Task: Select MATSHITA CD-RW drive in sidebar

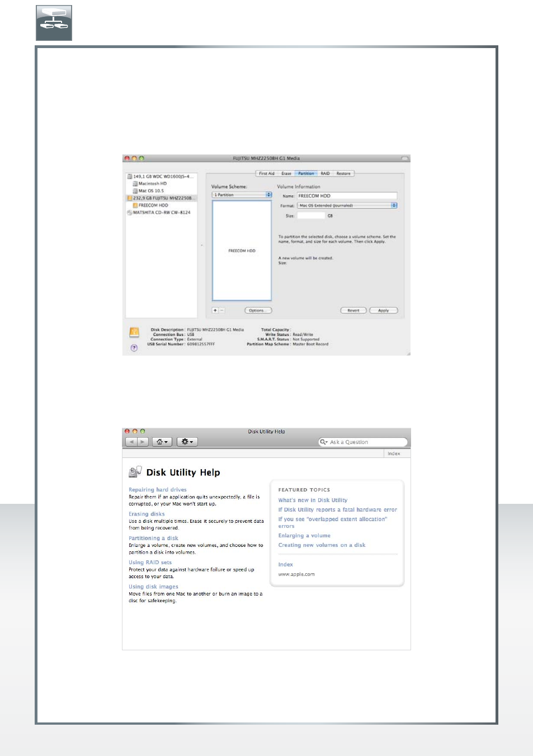Action: [x=161, y=212]
